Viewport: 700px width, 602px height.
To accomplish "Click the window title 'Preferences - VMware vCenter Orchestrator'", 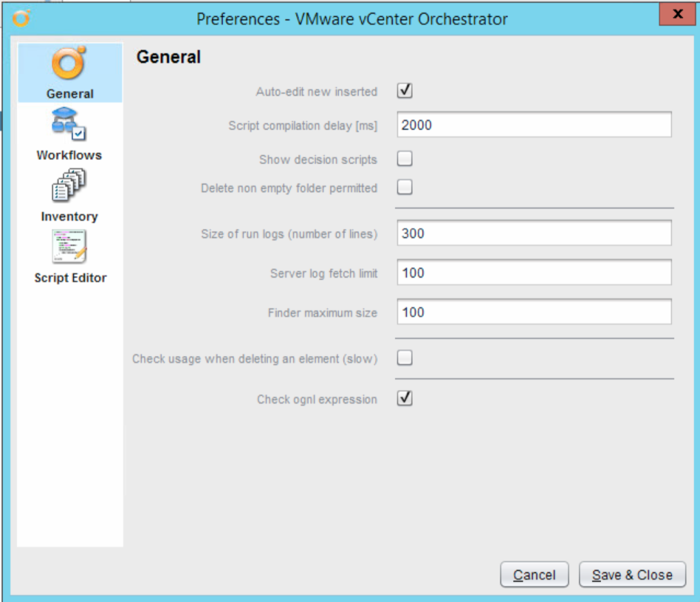I will (x=352, y=19).
